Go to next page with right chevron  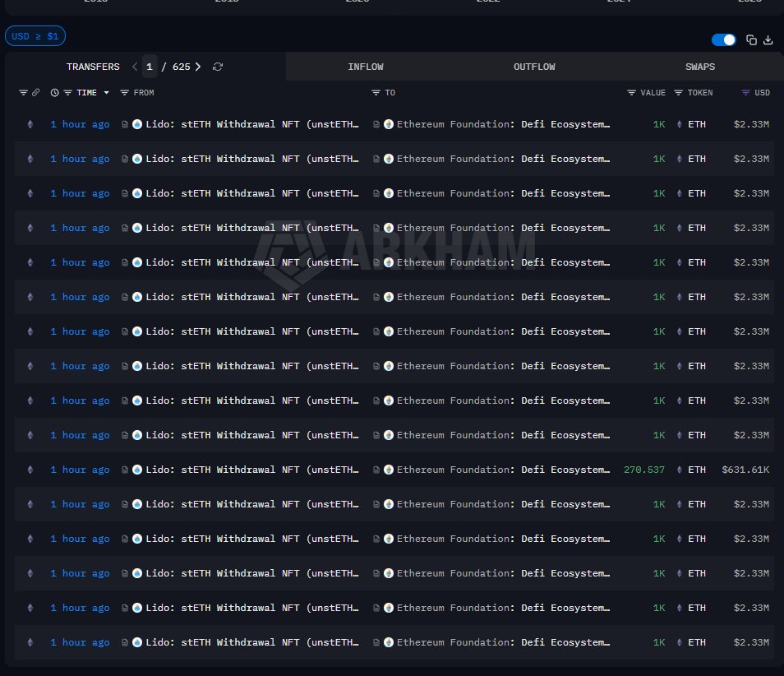(x=199, y=67)
